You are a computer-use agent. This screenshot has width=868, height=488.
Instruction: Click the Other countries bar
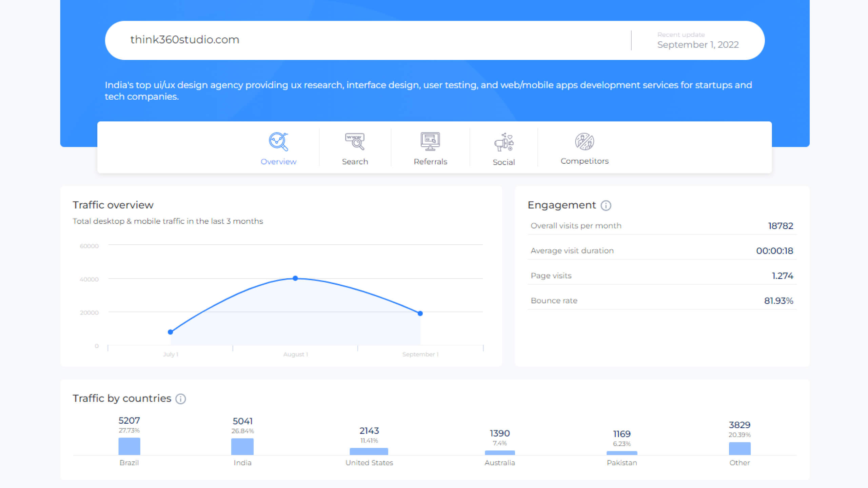[739, 449]
